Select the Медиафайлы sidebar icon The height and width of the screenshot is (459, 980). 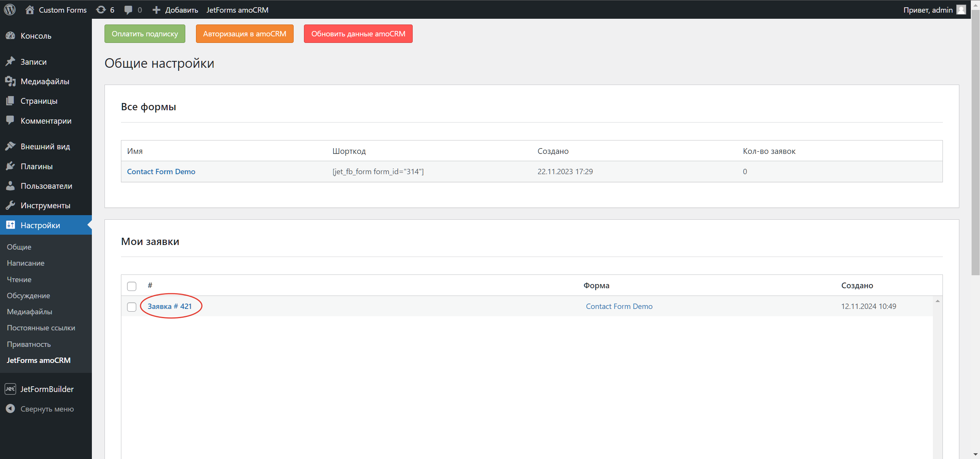click(x=11, y=81)
